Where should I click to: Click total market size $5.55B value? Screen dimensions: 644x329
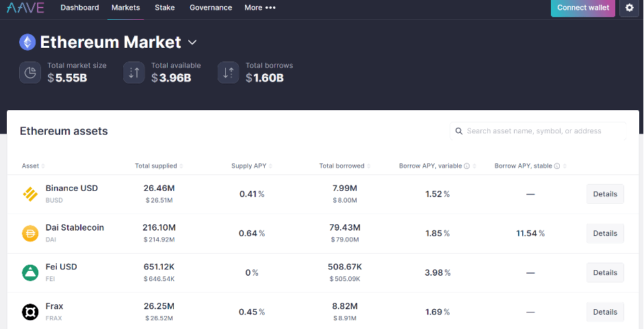click(67, 78)
